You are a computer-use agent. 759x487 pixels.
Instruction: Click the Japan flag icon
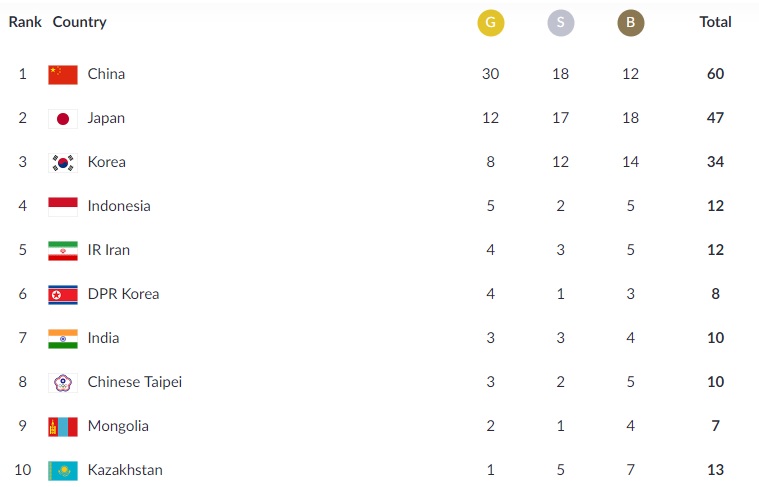(x=63, y=119)
